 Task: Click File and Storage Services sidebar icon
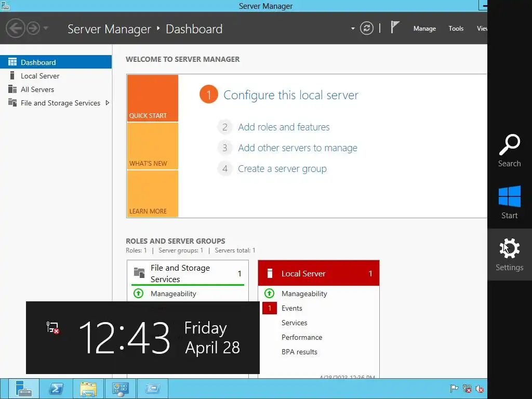point(12,102)
